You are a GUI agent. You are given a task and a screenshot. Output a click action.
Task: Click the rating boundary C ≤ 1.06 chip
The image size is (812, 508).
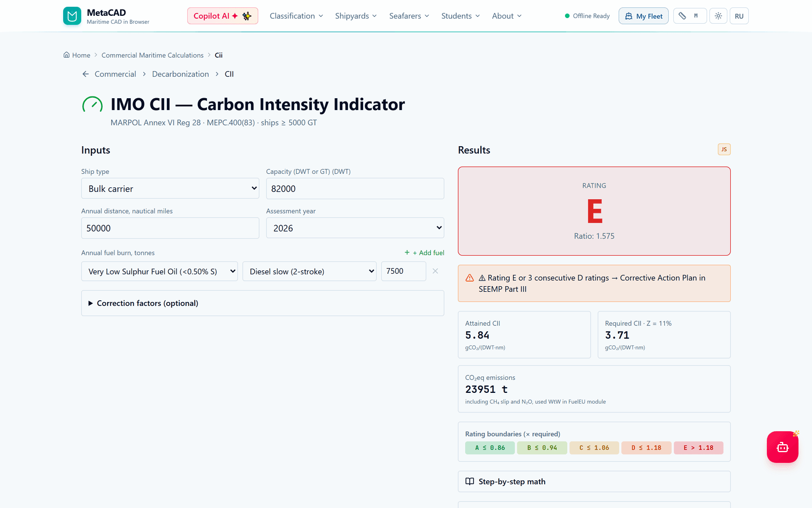[x=594, y=448]
